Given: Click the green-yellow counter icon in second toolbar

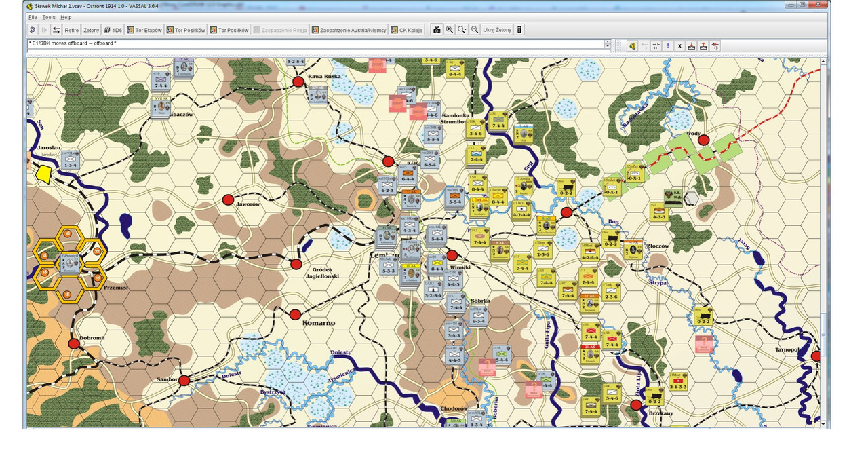Looking at the screenshot, I should 632,46.
